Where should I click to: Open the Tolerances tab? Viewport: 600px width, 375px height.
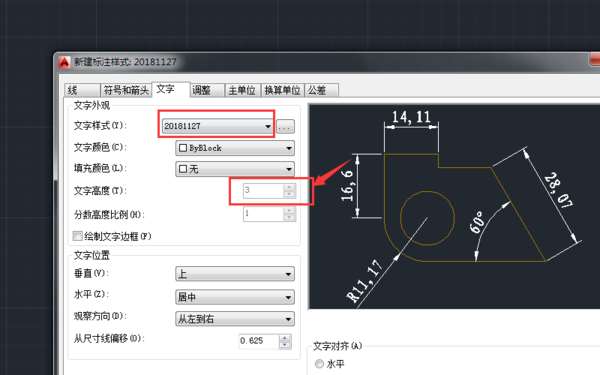321,90
